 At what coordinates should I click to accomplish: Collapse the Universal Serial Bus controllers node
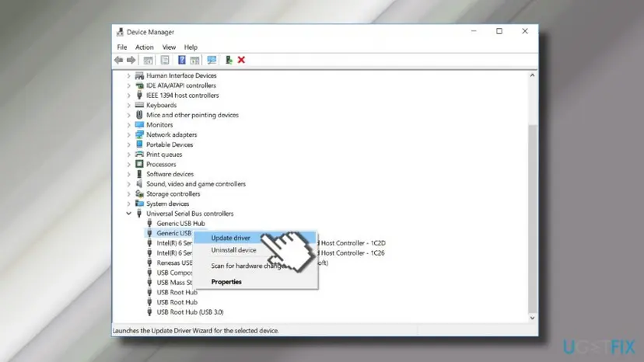click(x=128, y=214)
